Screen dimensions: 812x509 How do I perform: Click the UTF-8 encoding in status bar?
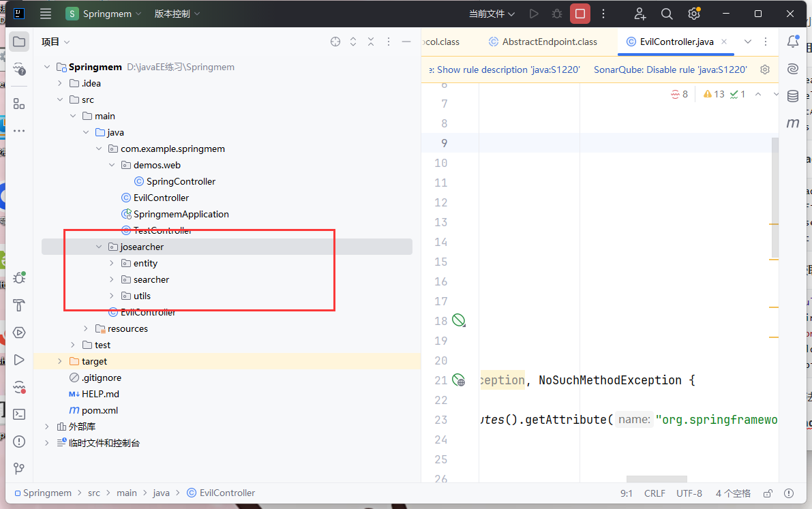pyautogui.click(x=689, y=493)
